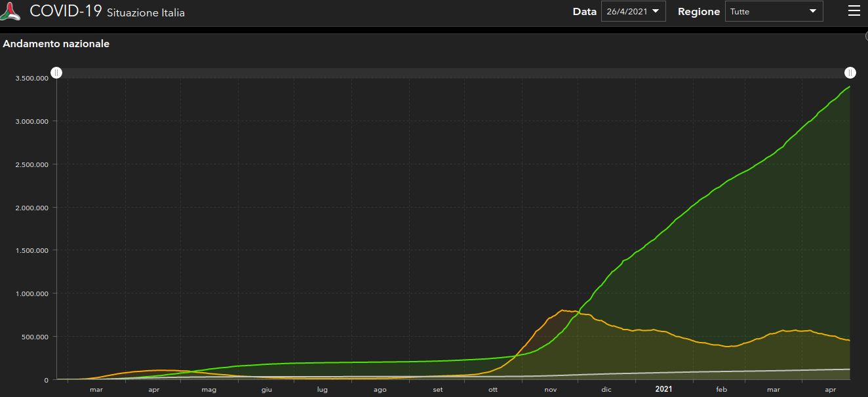The image size is (868, 397).
Task: Click the arrow in the 26/4/2021 selector
Action: (655, 11)
